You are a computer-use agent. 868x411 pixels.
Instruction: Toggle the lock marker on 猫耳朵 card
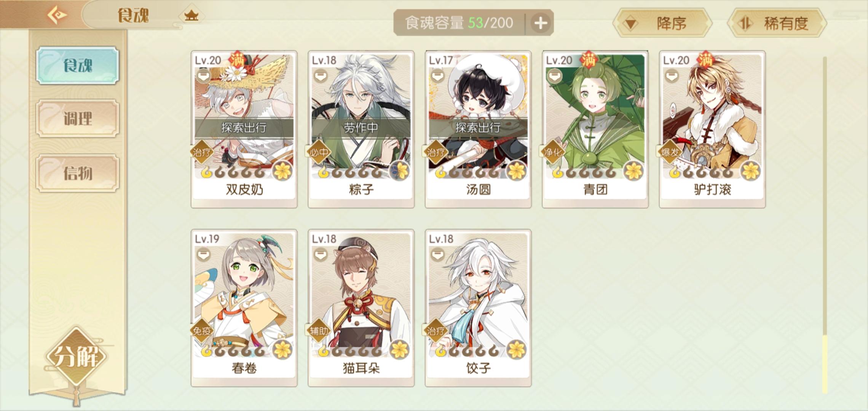321,254
